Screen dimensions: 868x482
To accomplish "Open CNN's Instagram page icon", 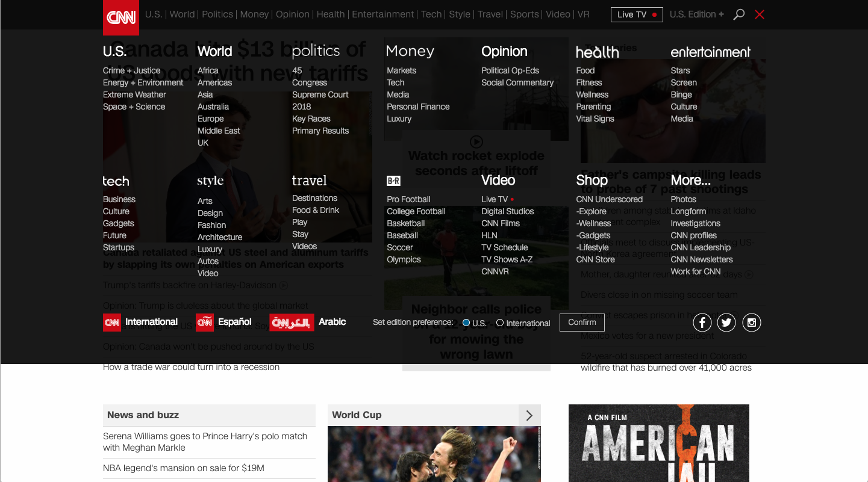I will 752,323.
